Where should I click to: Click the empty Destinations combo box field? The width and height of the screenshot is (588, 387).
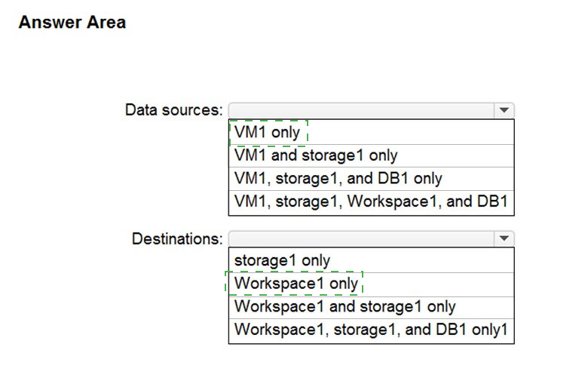click(360, 238)
